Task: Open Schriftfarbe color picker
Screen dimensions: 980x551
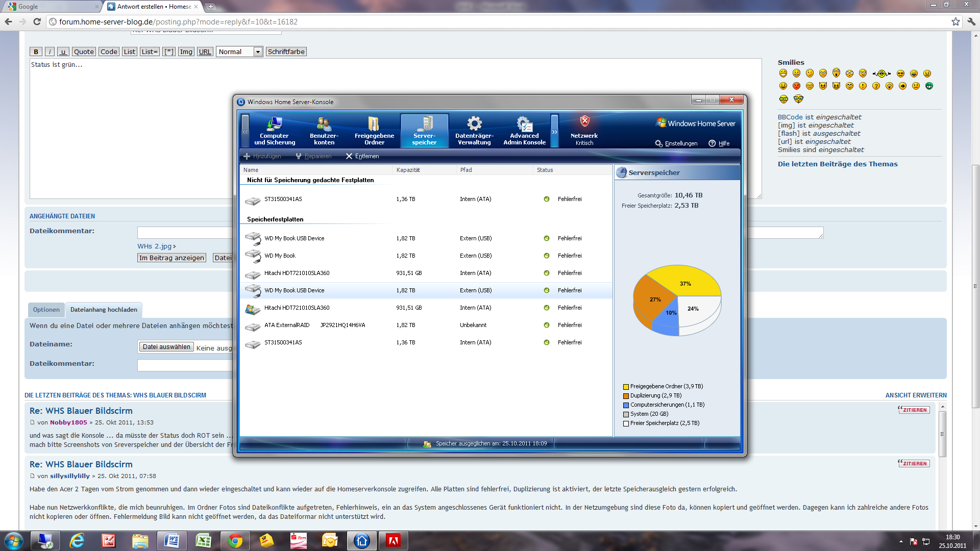Action: click(x=286, y=52)
